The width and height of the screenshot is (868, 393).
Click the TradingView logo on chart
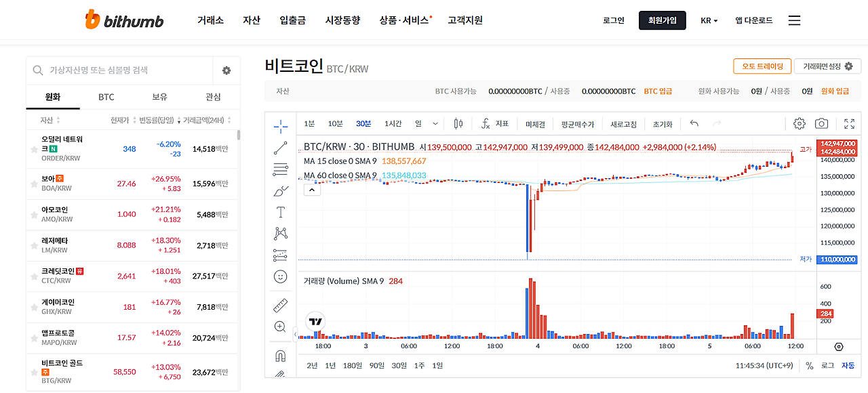[x=315, y=321]
